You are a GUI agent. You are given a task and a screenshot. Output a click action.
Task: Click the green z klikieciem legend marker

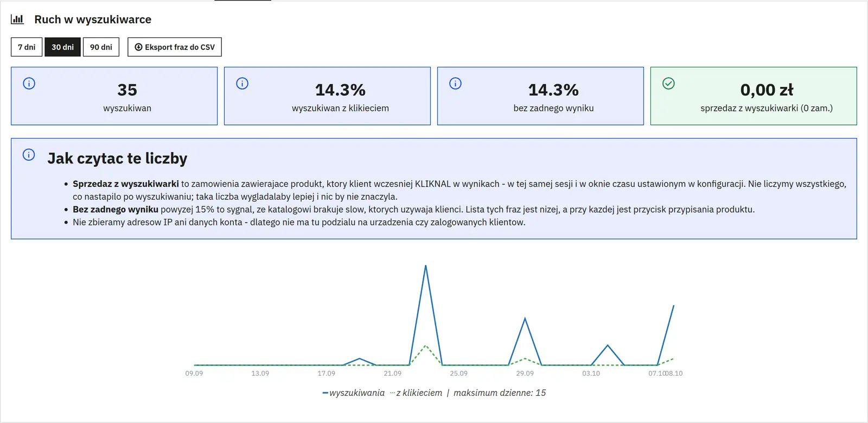click(x=392, y=393)
